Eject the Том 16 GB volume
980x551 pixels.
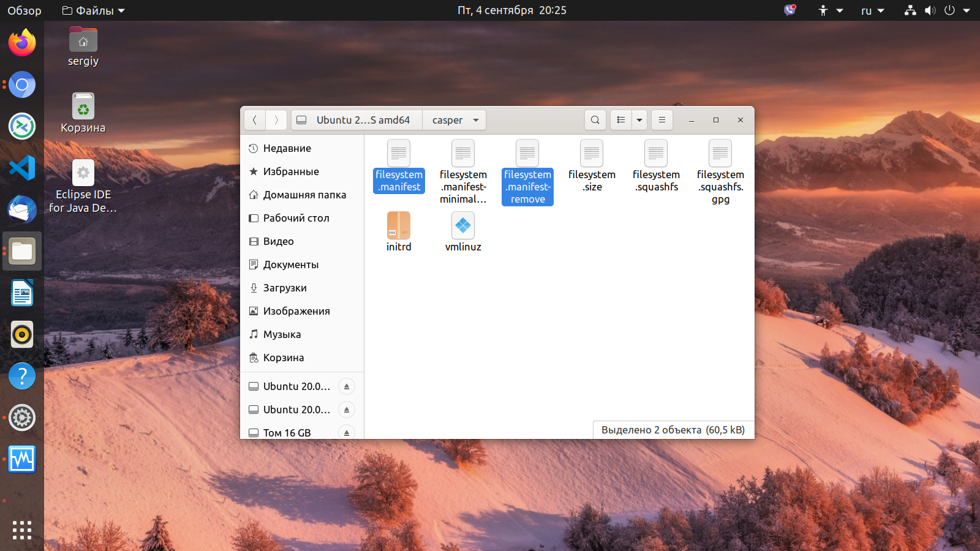(346, 432)
